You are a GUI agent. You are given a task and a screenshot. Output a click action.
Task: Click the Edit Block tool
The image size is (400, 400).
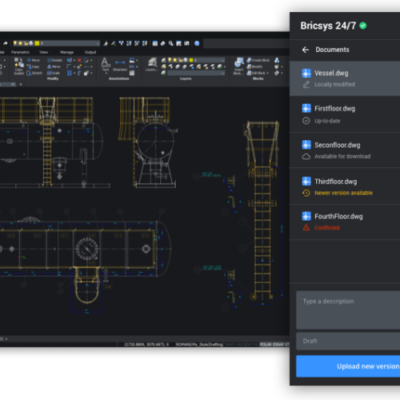[256, 73]
